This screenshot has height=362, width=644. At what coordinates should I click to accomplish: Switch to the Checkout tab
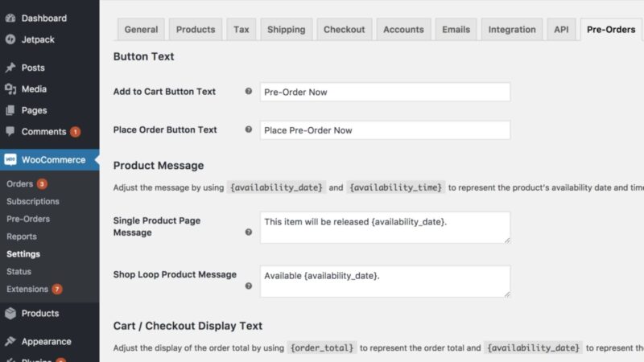point(345,30)
